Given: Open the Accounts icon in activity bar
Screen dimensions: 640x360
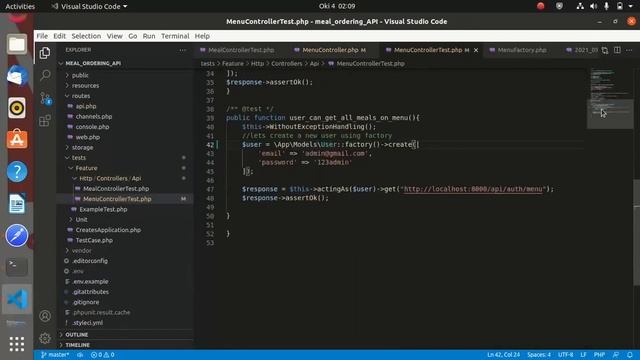Looking at the screenshot, I should pyautogui.click(x=45, y=316).
